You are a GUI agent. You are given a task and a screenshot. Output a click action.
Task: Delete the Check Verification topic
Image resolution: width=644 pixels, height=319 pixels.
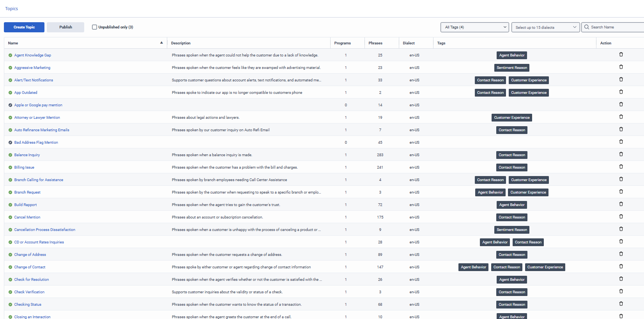click(621, 291)
